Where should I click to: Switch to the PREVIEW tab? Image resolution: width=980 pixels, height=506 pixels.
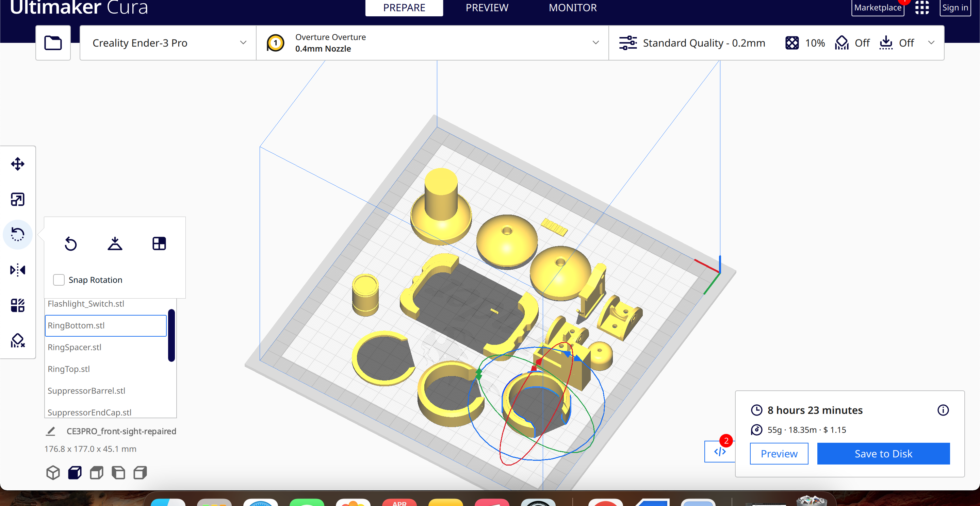pos(487,7)
